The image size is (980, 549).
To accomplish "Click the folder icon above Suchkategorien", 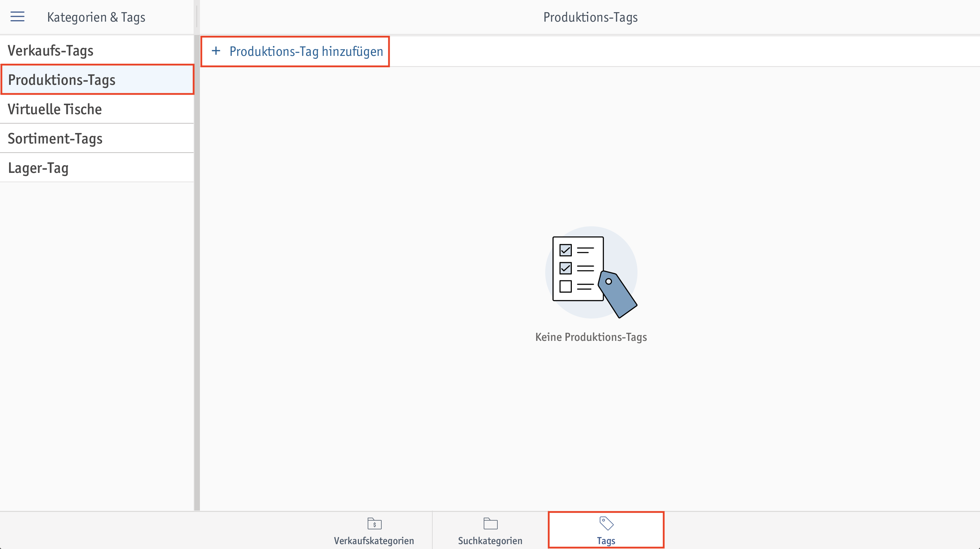I will (x=490, y=524).
